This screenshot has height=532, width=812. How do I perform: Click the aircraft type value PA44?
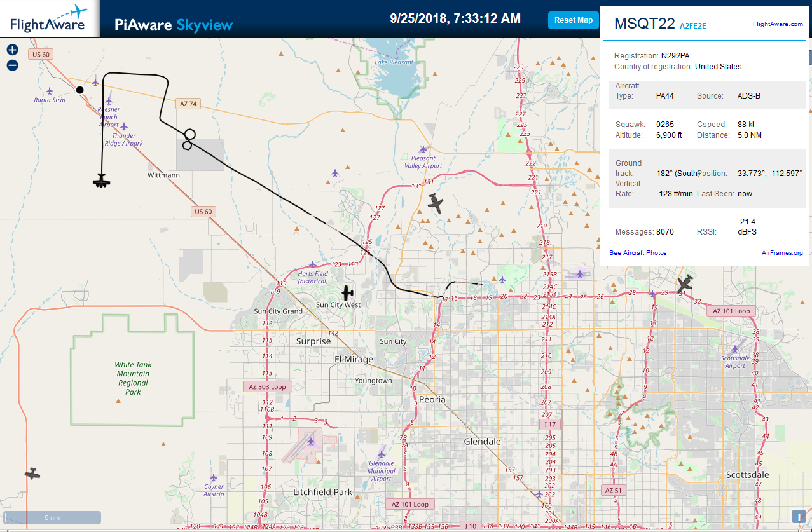[666, 96]
